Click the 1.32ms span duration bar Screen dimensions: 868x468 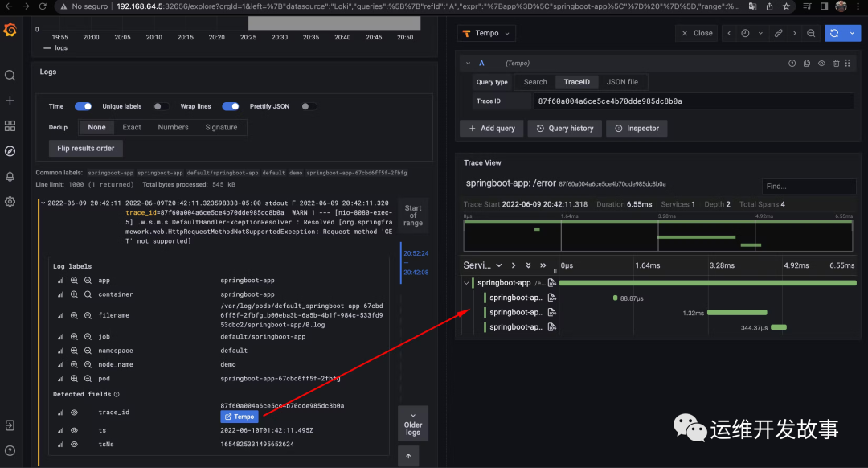coord(736,313)
